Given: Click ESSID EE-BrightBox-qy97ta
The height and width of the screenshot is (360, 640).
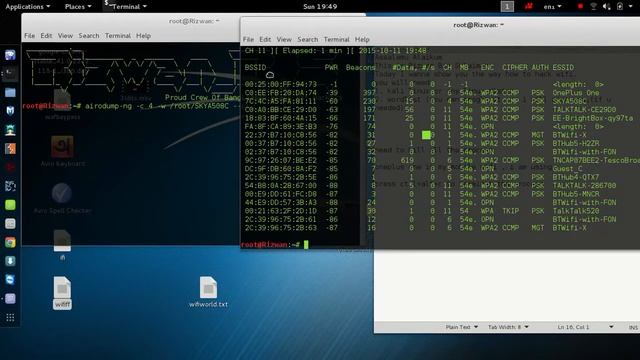Looking at the screenshot, I should point(593,118).
